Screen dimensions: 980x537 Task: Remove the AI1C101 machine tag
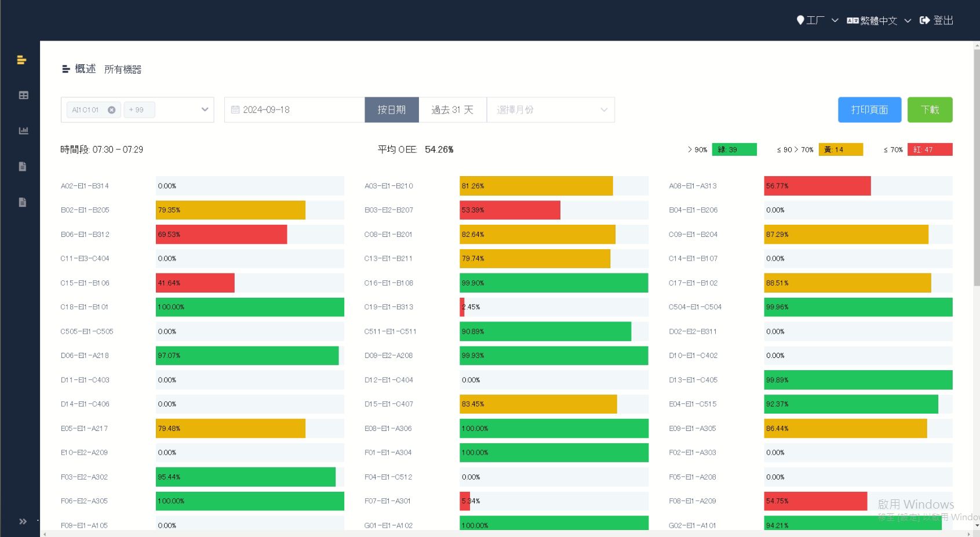(x=111, y=110)
